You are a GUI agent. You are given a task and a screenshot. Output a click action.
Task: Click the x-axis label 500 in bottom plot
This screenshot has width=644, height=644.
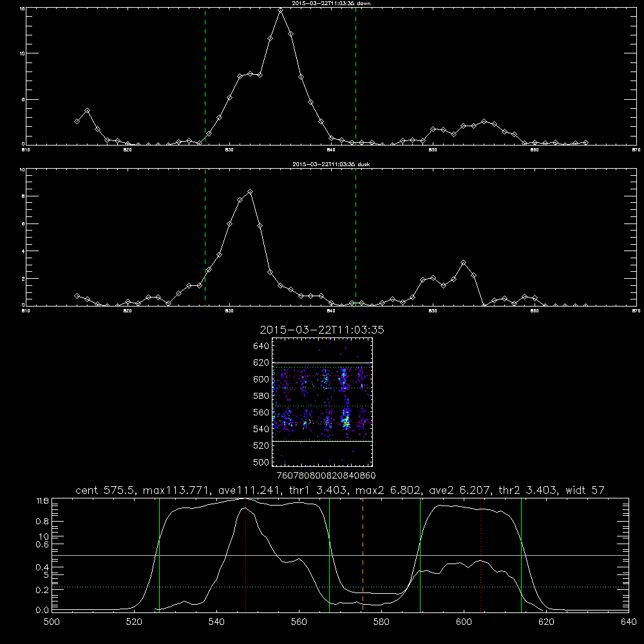52,622
